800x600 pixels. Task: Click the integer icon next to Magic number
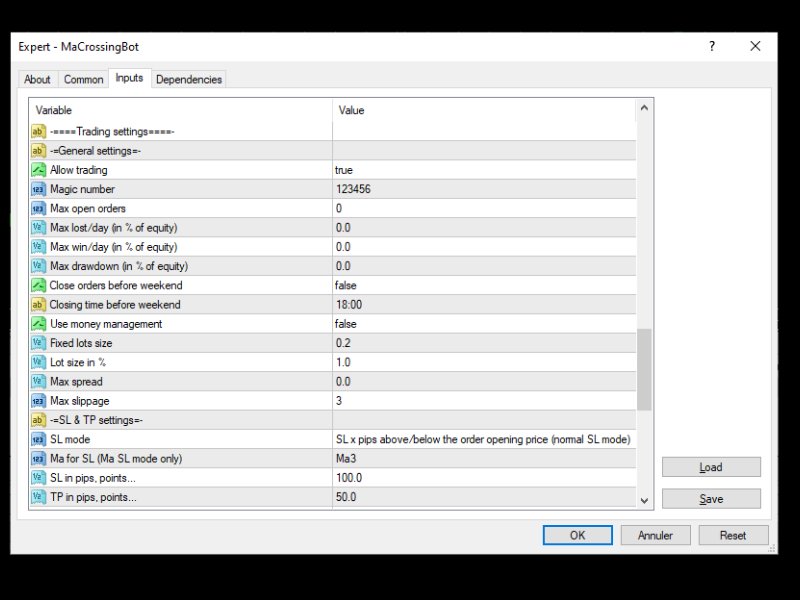coord(38,189)
